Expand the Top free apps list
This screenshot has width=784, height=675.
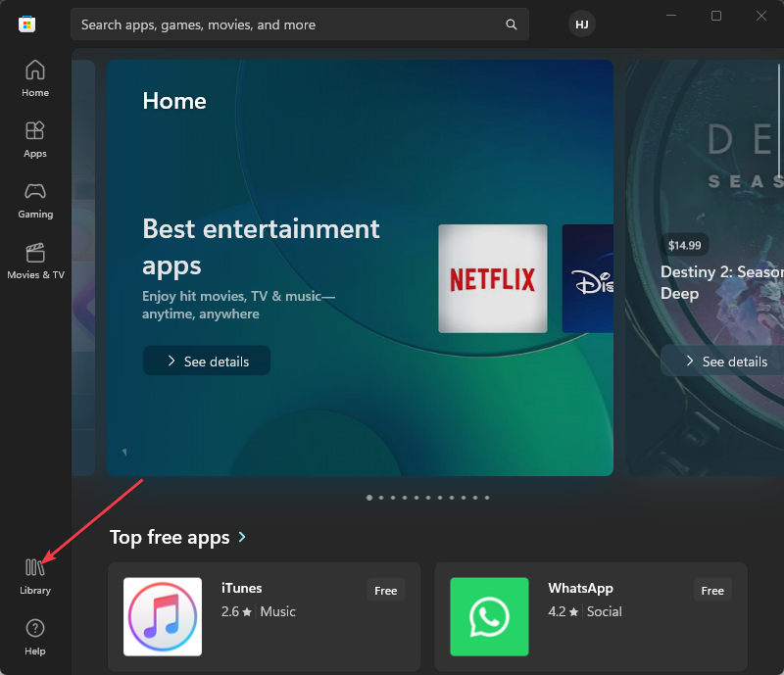tap(242, 537)
